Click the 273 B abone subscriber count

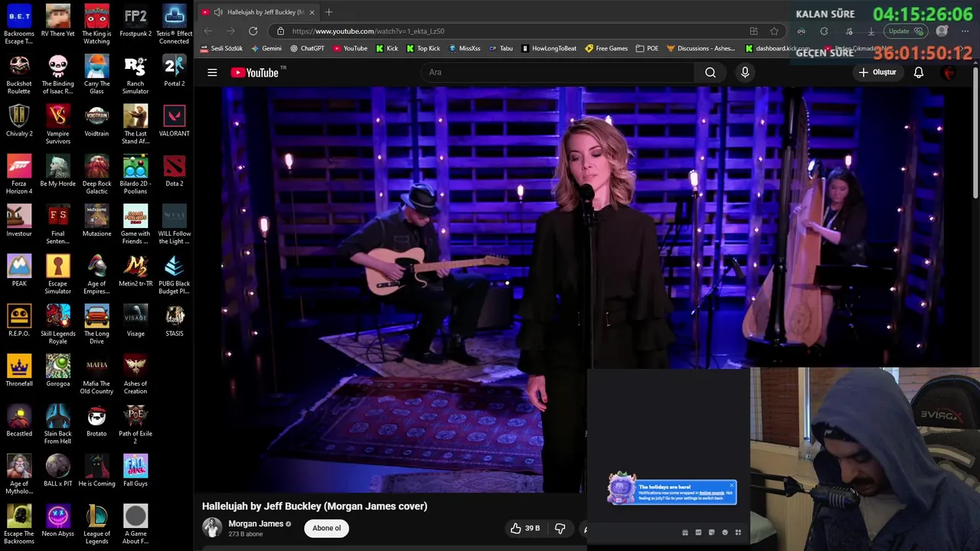pyautogui.click(x=246, y=534)
